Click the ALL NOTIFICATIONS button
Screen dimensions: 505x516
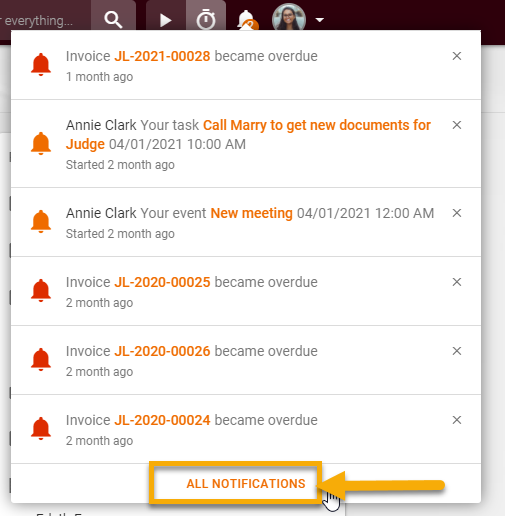(246, 483)
